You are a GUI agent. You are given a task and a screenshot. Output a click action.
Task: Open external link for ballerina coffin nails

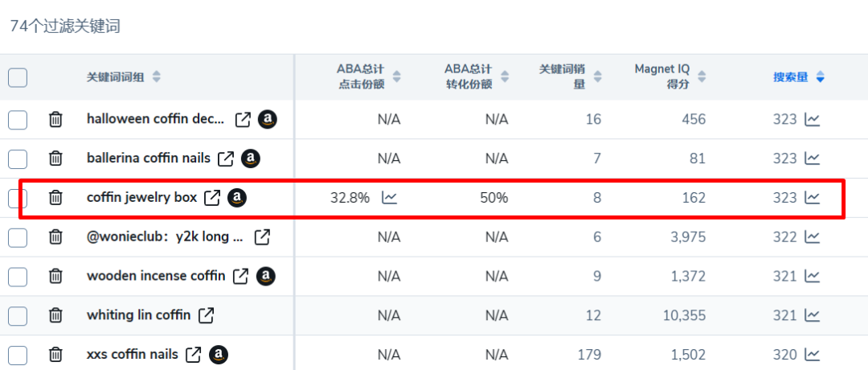click(x=226, y=158)
